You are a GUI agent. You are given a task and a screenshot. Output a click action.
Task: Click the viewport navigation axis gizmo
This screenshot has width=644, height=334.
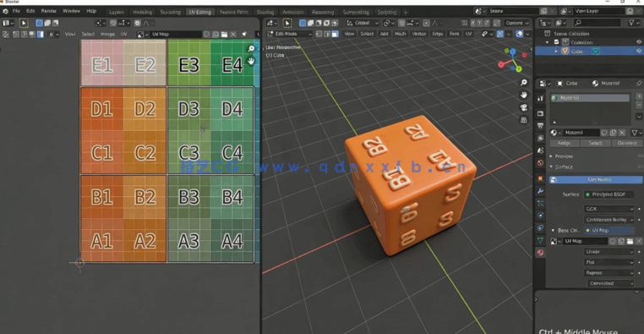pyautogui.click(x=512, y=60)
